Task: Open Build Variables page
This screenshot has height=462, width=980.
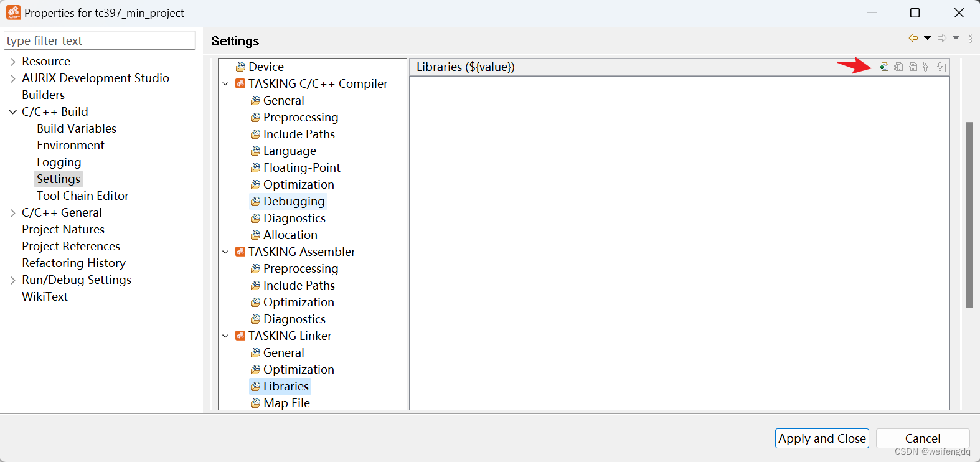Action: click(x=77, y=128)
